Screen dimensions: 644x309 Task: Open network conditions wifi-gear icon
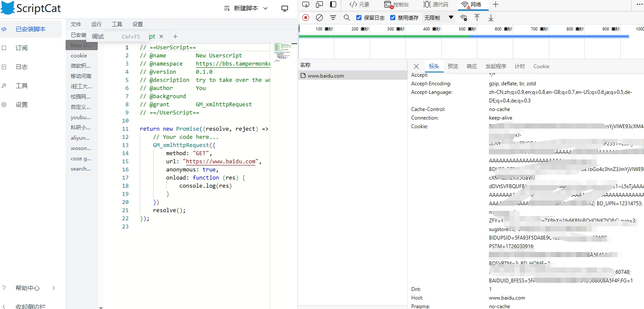click(463, 18)
